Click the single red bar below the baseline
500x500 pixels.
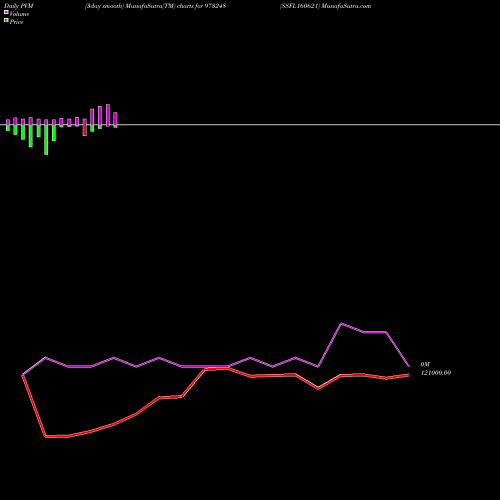(85, 130)
